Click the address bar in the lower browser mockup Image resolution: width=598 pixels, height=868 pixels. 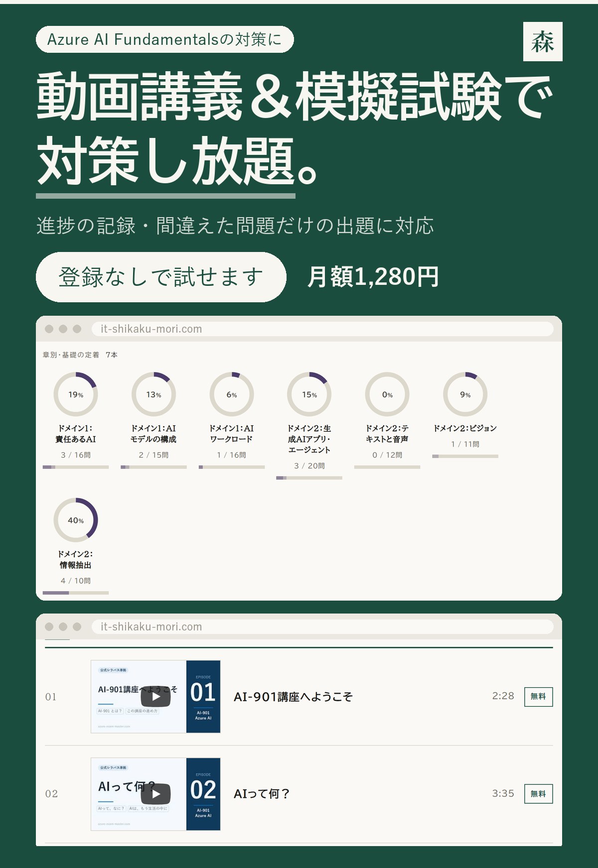point(322,626)
